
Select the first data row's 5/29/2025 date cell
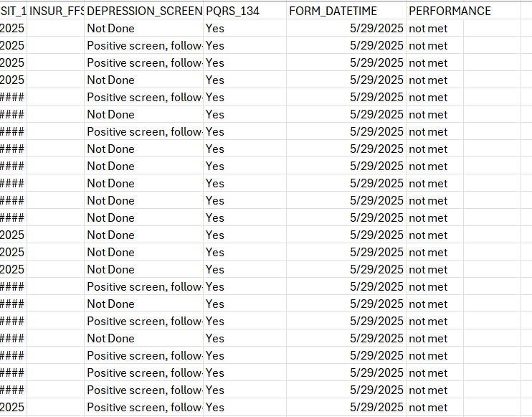click(346, 29)
